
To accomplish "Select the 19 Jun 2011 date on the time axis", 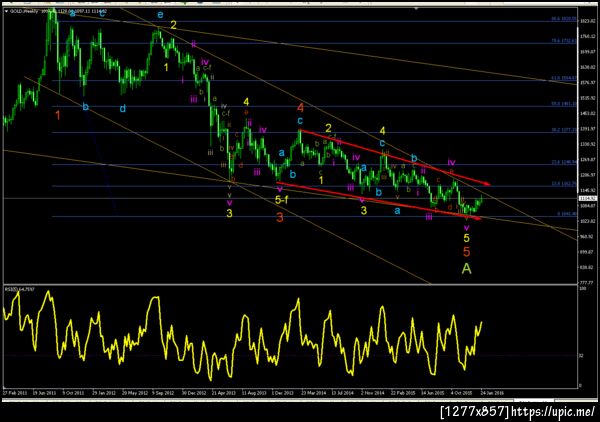I will point(44,393).
